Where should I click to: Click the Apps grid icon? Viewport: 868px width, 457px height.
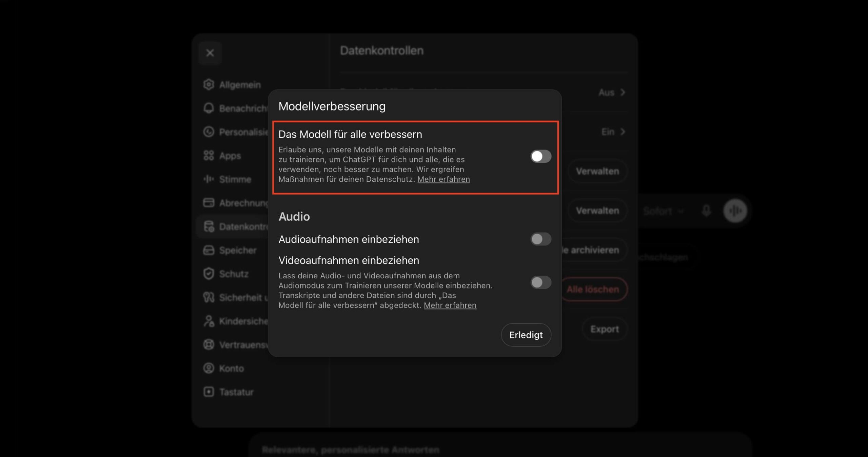209,156
